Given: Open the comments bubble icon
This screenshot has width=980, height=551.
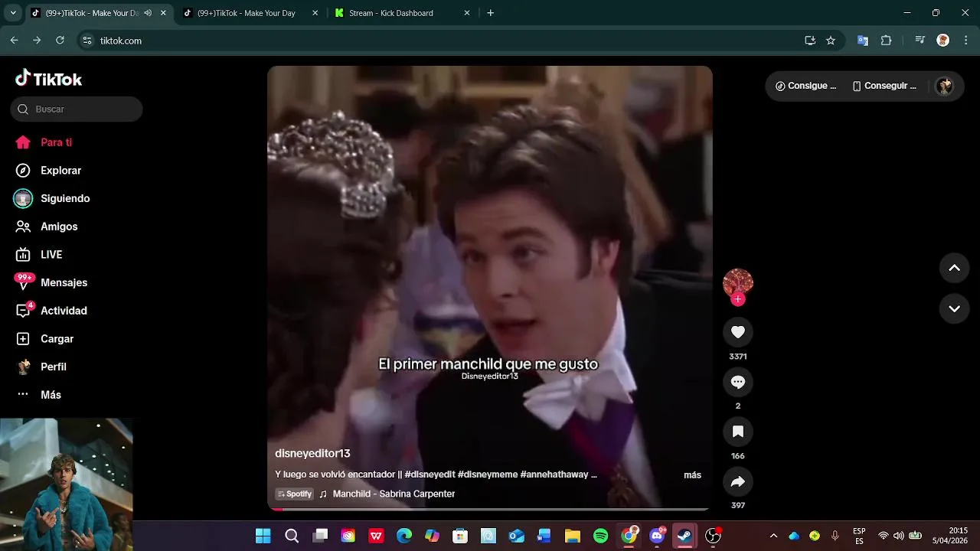Looking at the screenshot, I should [x=738, y=382].
